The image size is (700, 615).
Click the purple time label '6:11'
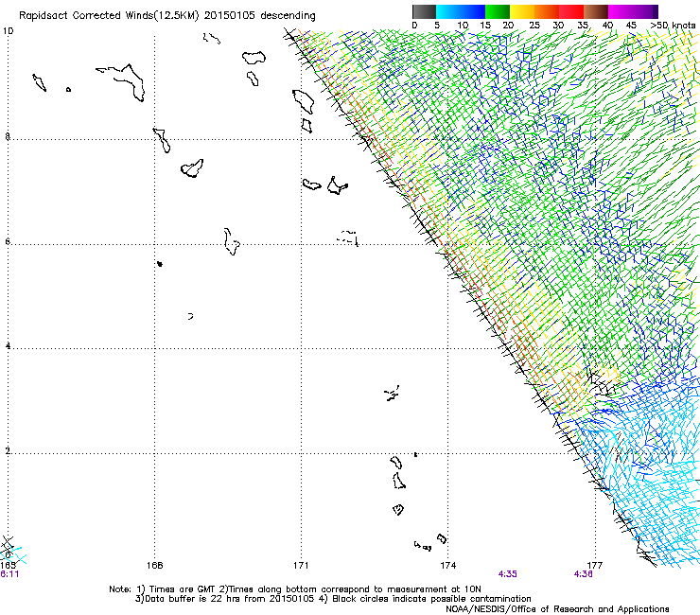click(9, 574)
